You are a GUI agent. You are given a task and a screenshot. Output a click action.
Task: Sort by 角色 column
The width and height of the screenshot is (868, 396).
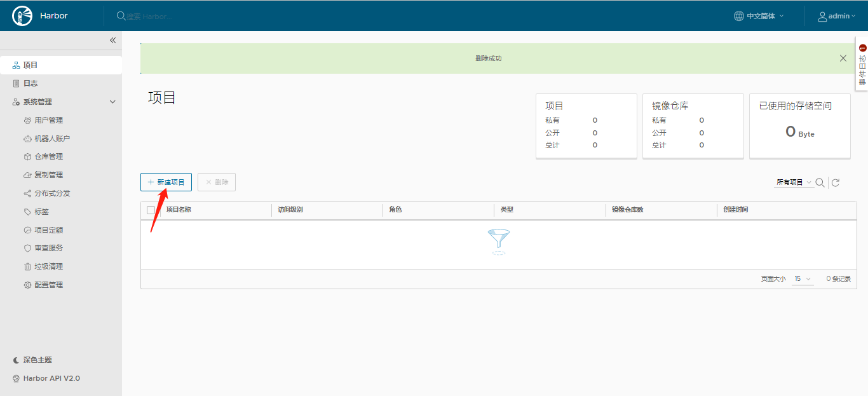click(x=395, y=210)
